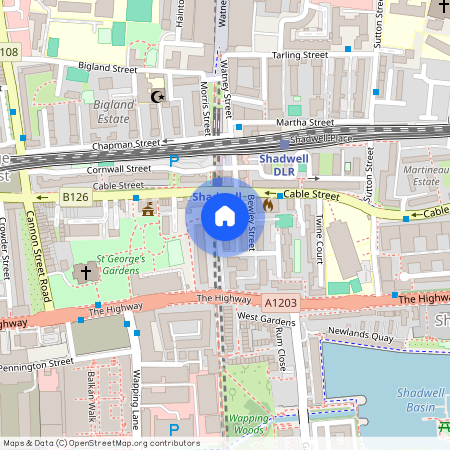Click the Wapping Woods park label
This screenshot has height=450, width=450.
[248, 424]
